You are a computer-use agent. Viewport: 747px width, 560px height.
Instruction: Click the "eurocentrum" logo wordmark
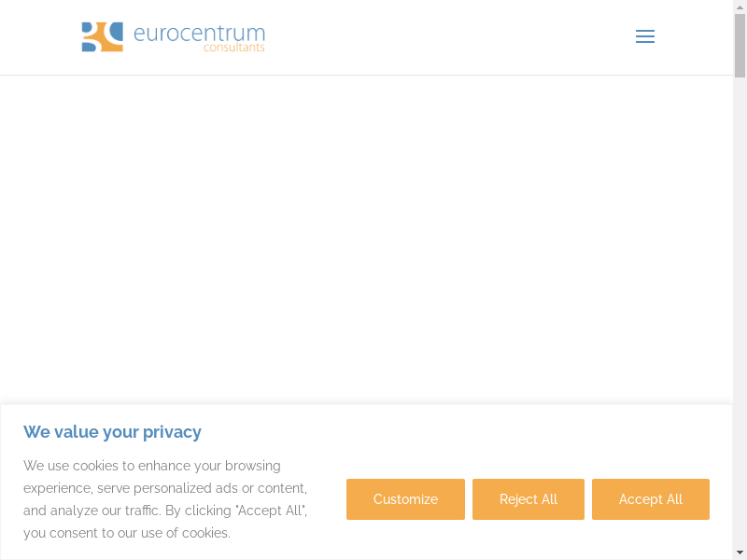click(199, 34)
